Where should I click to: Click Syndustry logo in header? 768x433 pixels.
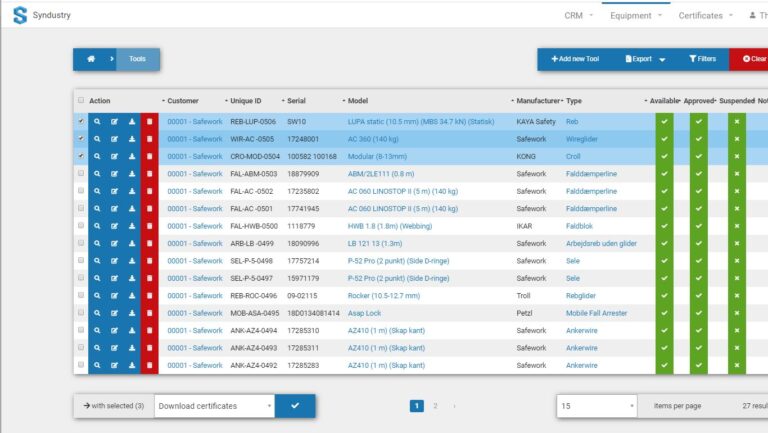coord(20,15)
